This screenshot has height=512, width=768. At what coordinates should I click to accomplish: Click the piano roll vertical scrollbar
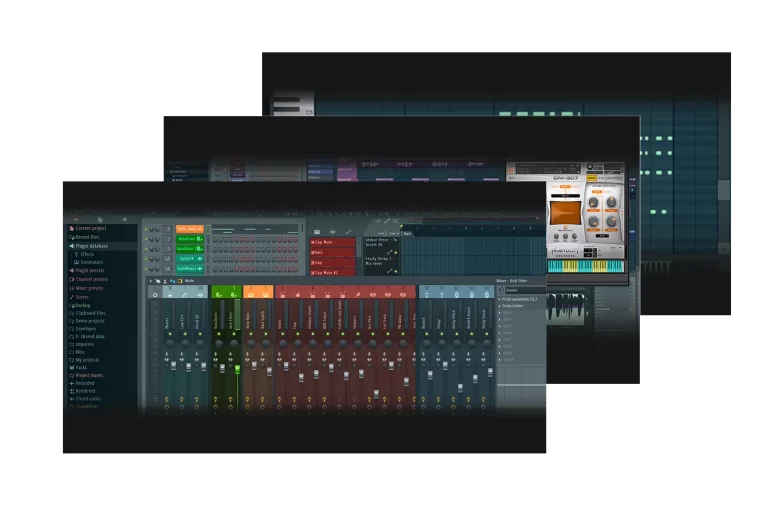point(723,190)
